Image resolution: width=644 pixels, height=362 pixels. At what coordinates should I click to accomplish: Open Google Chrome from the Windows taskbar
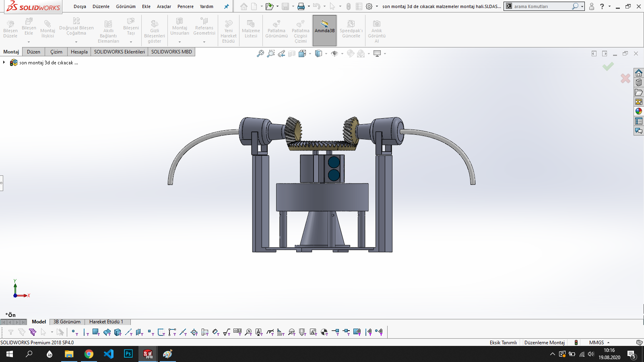pyautogui.click(x=89, y=354)
